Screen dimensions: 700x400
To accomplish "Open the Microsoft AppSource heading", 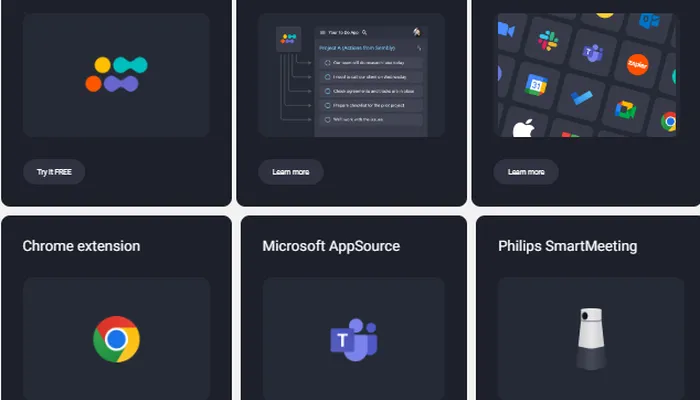I will tap(330, 246).
